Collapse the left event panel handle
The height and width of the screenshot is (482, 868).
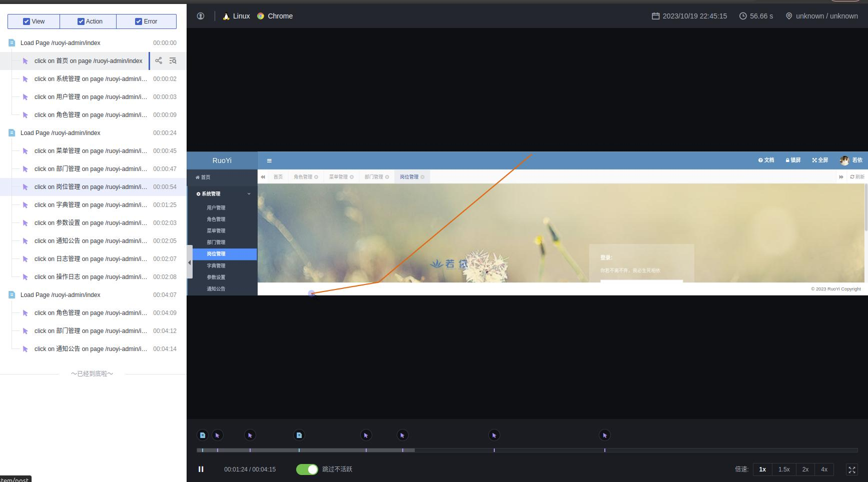tap(190, 262)
